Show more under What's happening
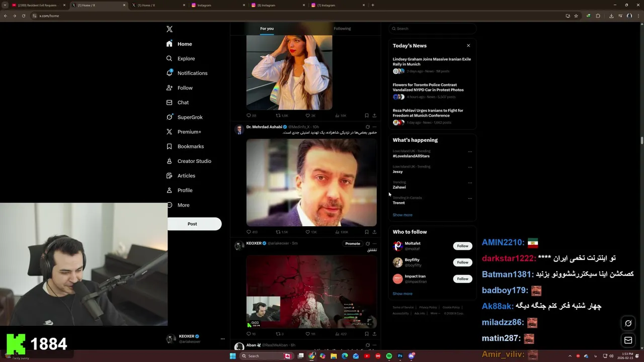Image resolution: width=644 pixels, height=362 pixels. [x=403, y=215]
